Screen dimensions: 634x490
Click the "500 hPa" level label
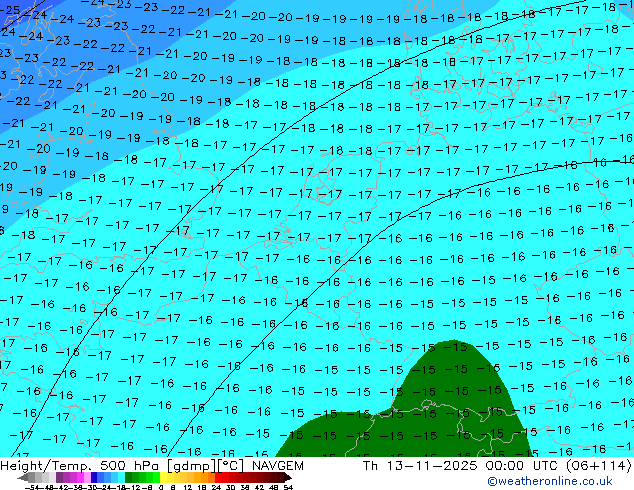click(x=130, y=466)
